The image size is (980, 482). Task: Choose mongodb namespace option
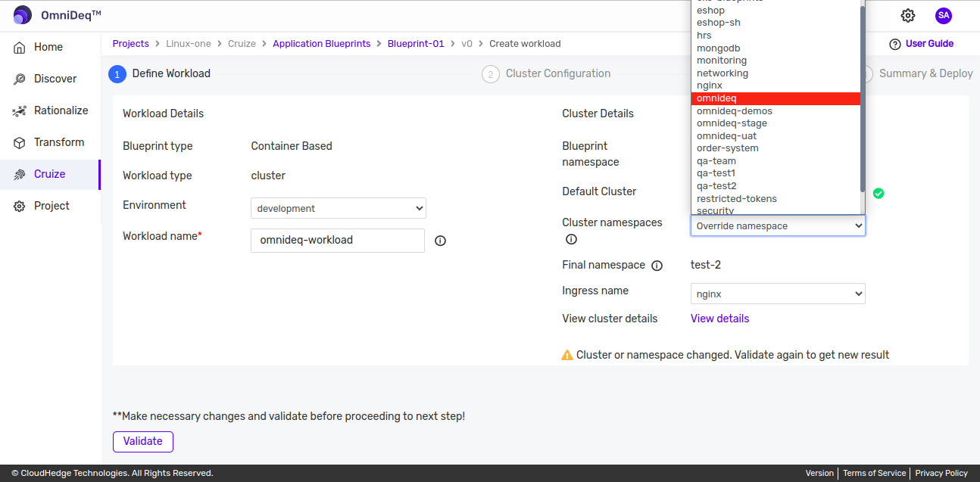pos(776,48)
